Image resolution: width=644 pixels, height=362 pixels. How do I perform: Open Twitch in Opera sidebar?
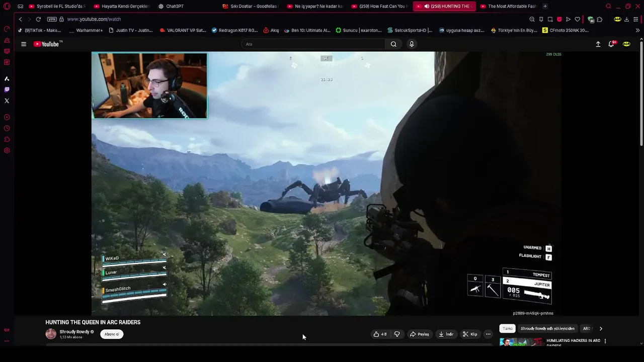tap(7, 89)
